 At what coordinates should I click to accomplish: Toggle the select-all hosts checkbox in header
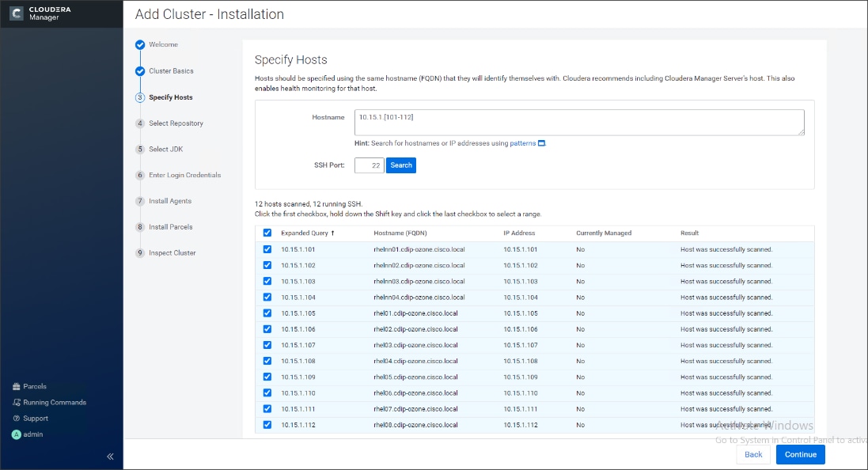(x=267, y=233)
